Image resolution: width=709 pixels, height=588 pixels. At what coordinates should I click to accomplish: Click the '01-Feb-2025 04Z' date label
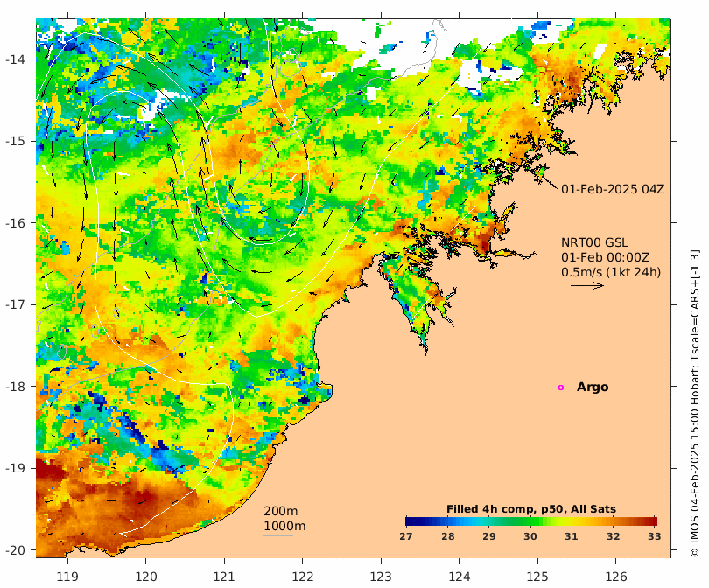click(613, 189)
